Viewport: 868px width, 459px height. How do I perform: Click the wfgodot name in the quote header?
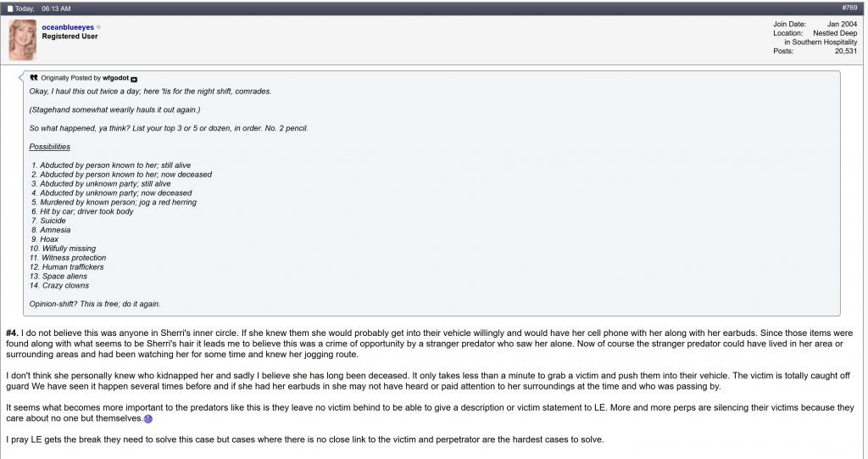click(114, 78)
